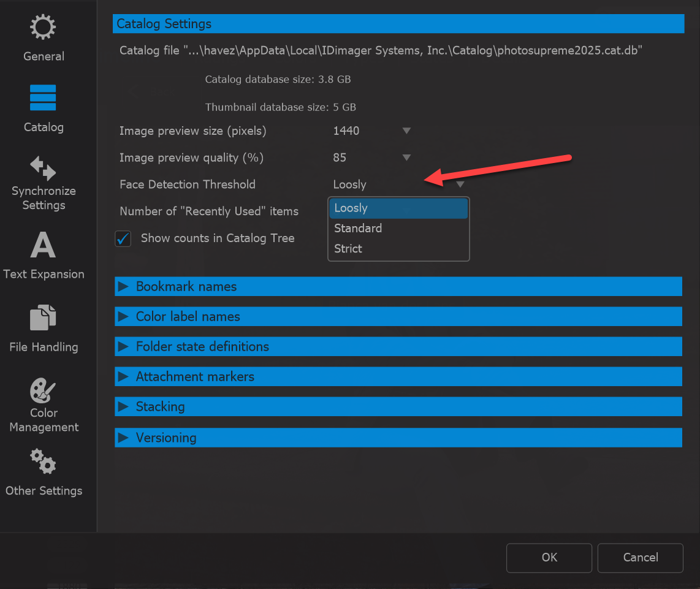Open Synchronize Settings arrows icon

[43, 168]
